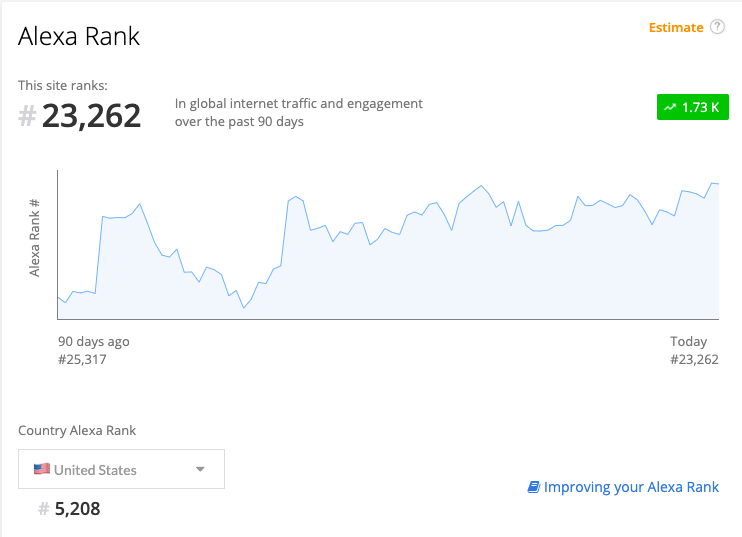Click the #23,262 value under Today

694,360
